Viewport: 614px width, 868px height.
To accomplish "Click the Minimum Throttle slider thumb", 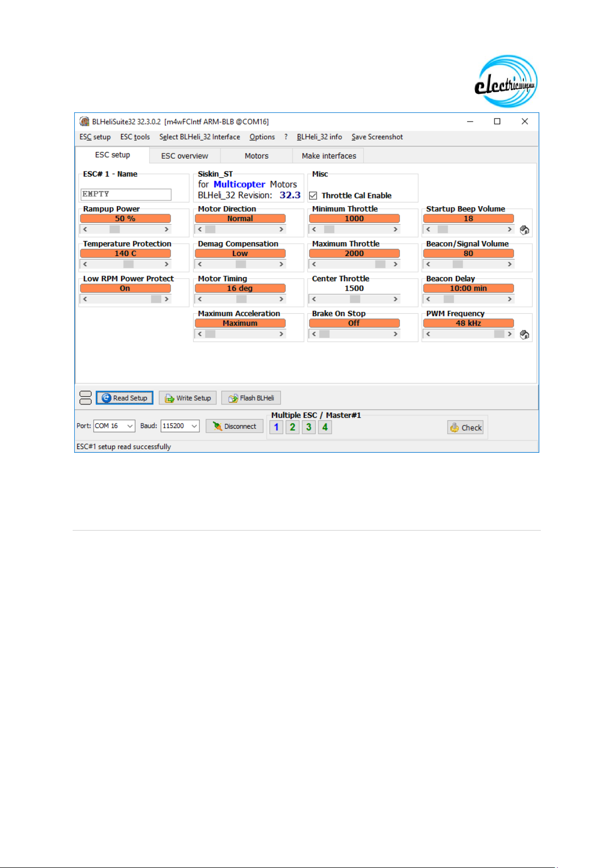I will (329, 229).
